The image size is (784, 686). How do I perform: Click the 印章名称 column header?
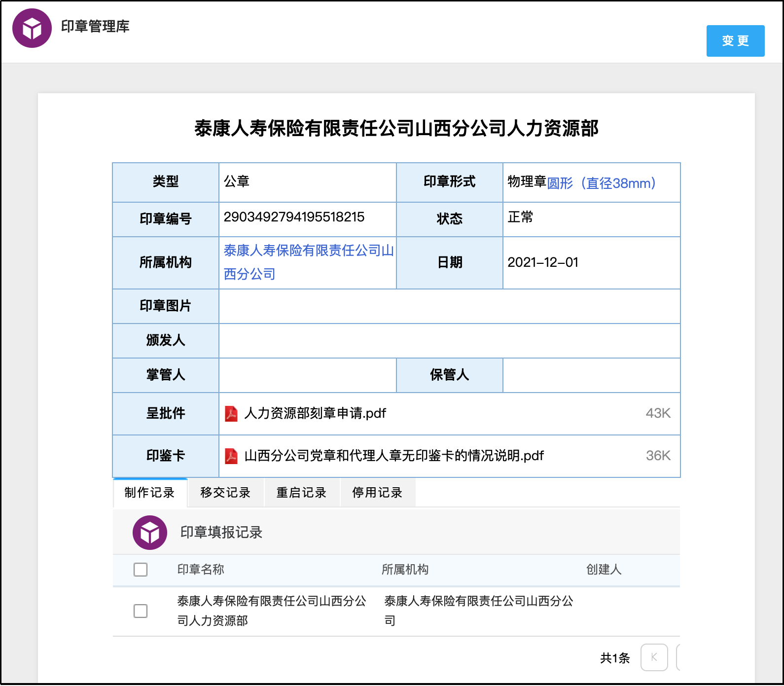coord(201,570)
